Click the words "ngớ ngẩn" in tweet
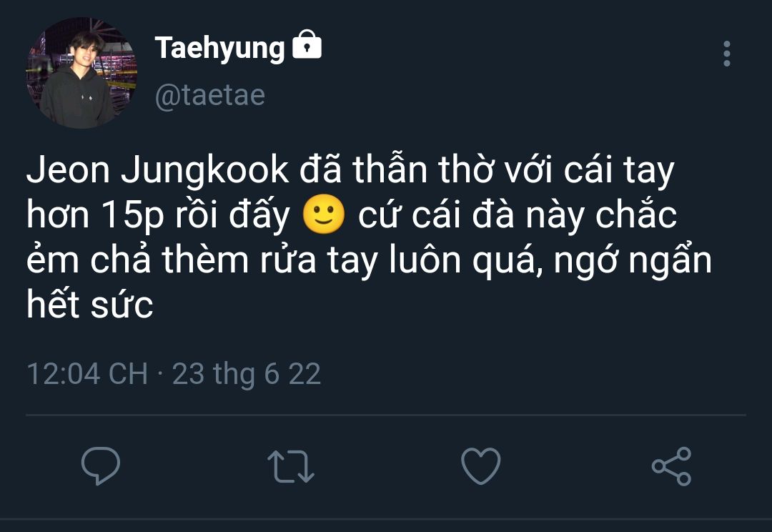 click(x=633, y=262)
